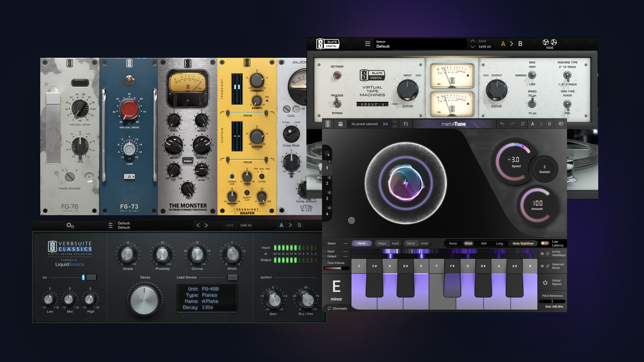Click the metaTune group grid icon
Image resolution: width=644 pixels, height=362 pixels.
pyautogui.click(x=327, y=153)
